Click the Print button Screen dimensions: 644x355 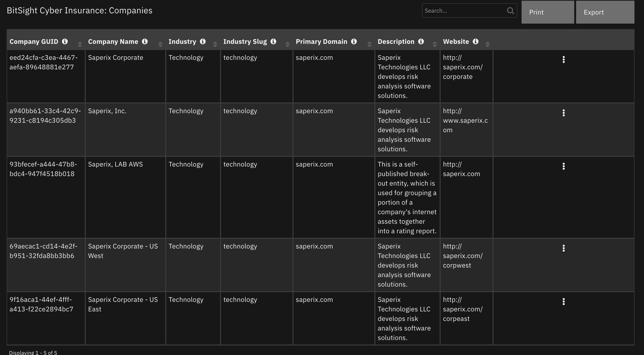tap(548, 12)
